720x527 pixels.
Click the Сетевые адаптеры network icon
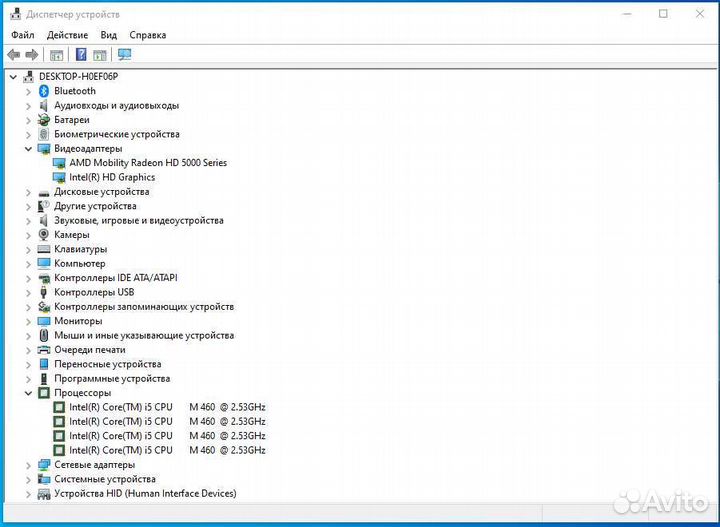click(44, 465)
